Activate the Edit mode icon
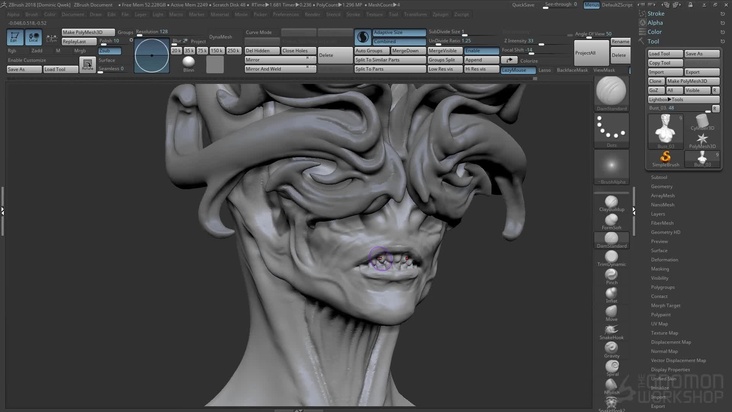 14,39
